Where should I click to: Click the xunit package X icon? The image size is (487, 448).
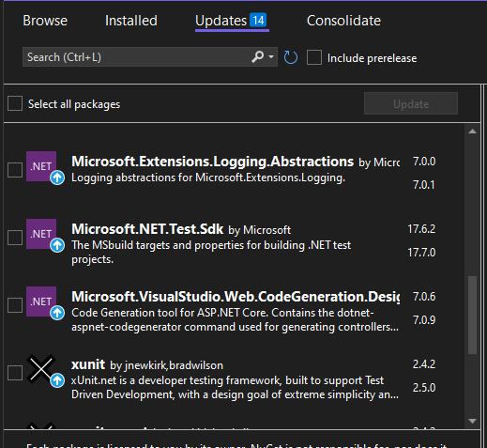click(41, 369)
